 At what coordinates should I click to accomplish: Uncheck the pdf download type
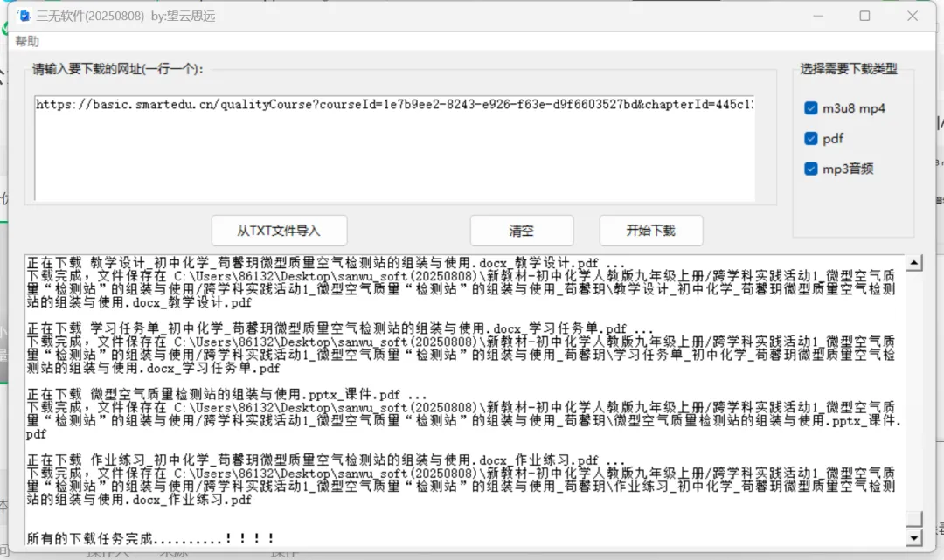[x=810, y=139]
